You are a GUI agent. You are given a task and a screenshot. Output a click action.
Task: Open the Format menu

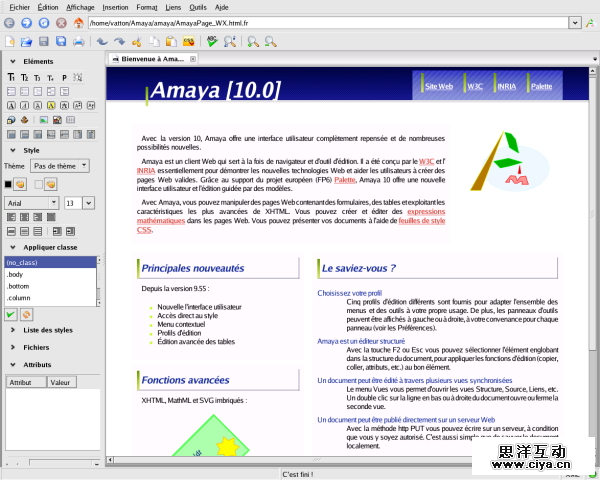click(x=147, y=7)
